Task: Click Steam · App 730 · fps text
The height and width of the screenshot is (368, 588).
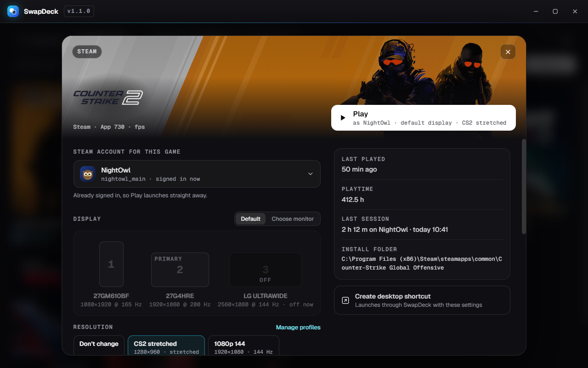Action: point(109,127)
